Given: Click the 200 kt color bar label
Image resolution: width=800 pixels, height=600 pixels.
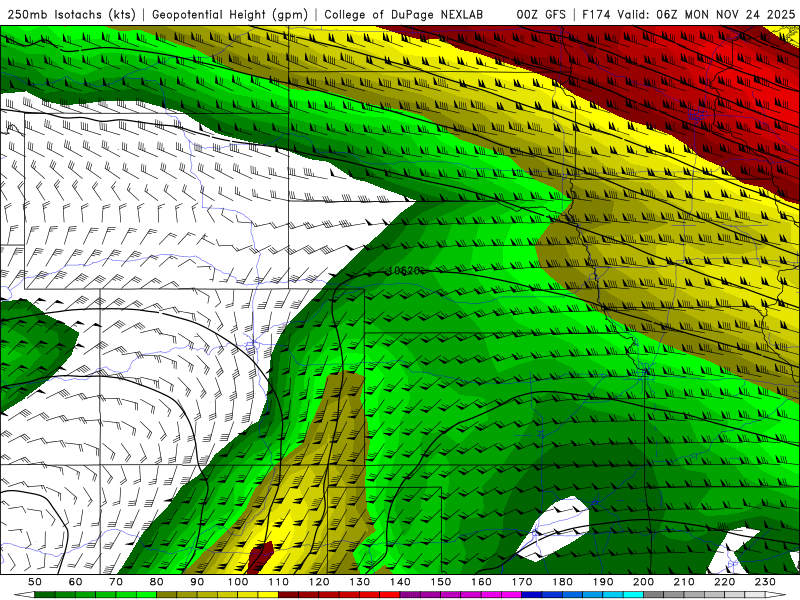Looking at the screenshot, I should pos(643,582).
